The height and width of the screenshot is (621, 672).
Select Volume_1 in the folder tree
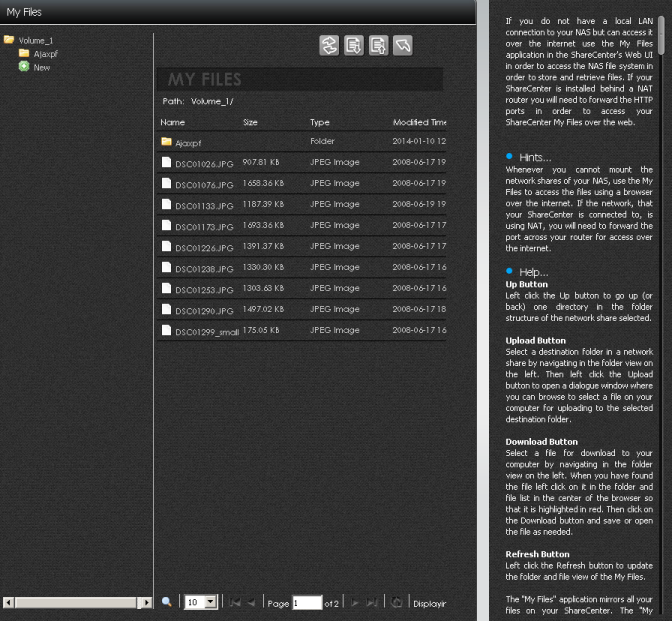(x=36, y=41)
